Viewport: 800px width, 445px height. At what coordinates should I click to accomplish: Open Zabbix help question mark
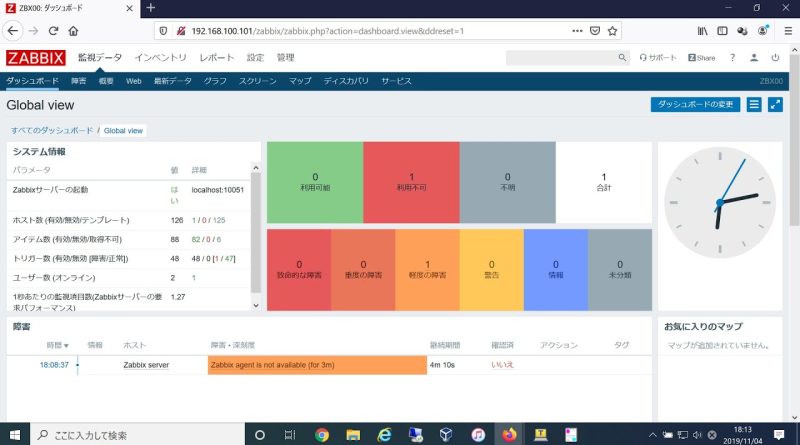(732, 58)
